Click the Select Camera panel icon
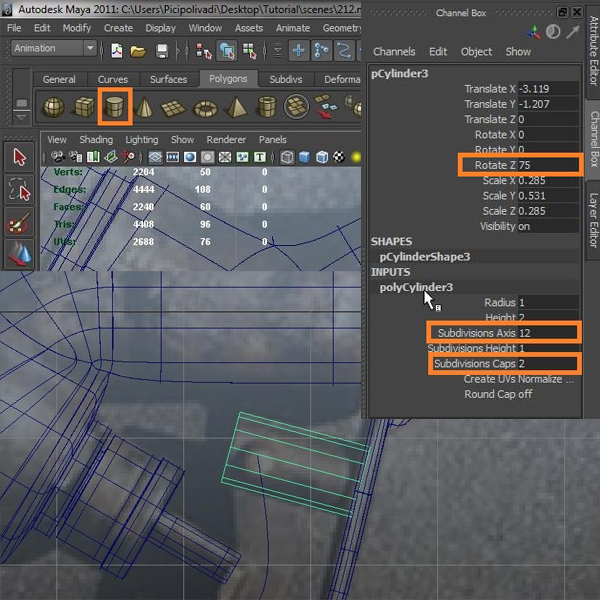Viewport: 600px width, 600px height. 58,157
